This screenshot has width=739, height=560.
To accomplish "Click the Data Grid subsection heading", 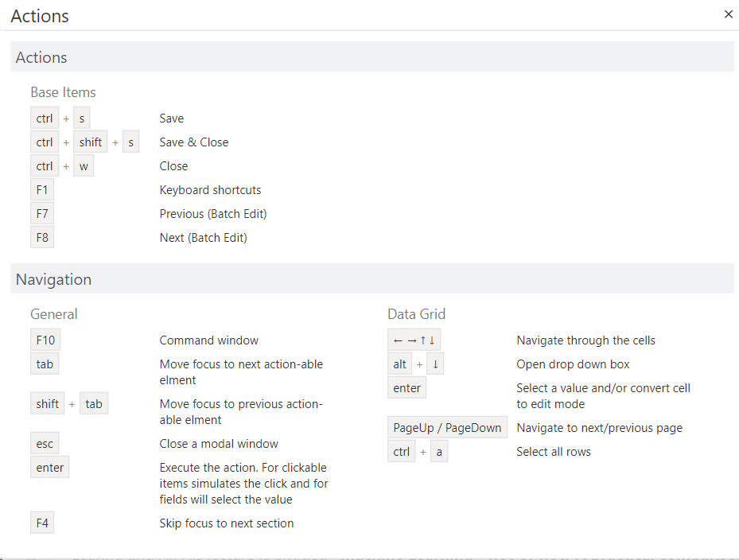I will pos(417,314).
